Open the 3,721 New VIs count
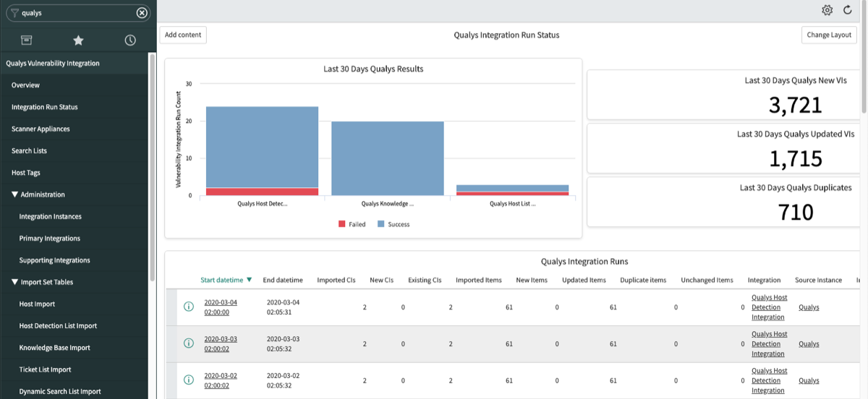This screenshot has height=399, width=868. [x=796, y=106]
